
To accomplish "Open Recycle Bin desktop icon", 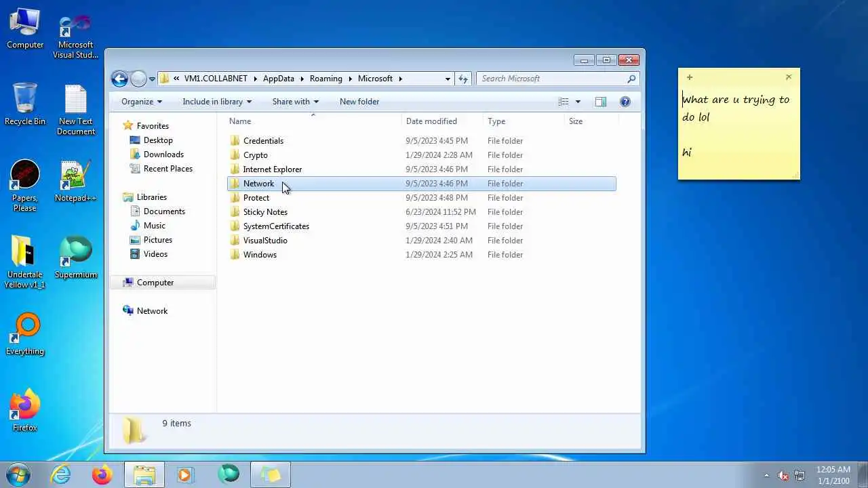I will pos(25,104).
